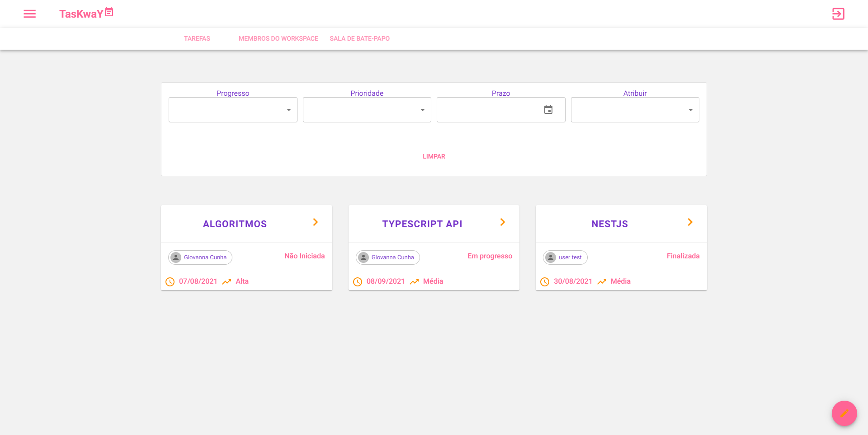Click the TasKwaY brand name
This screenshot has height=435, width=868.
[81, 14]
